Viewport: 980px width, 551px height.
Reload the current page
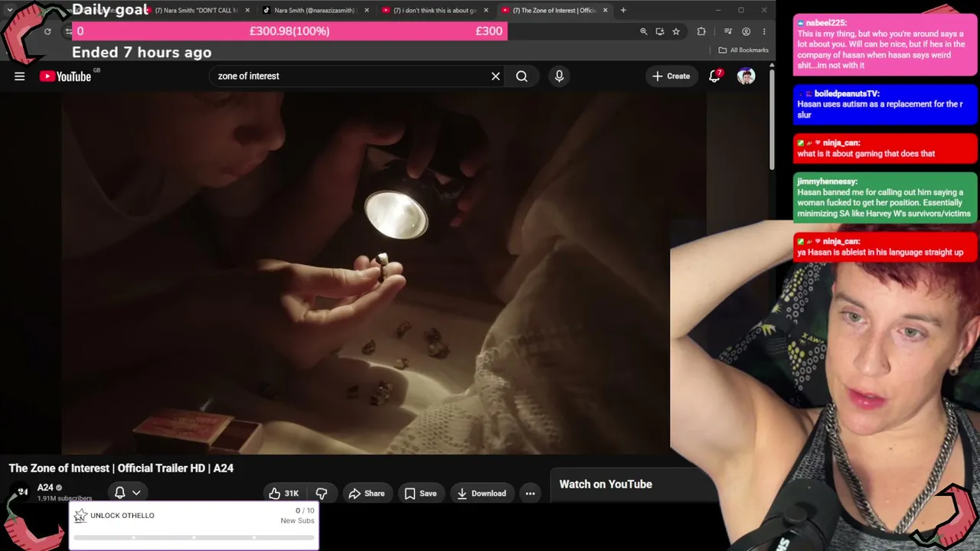(x=47, y=31)
